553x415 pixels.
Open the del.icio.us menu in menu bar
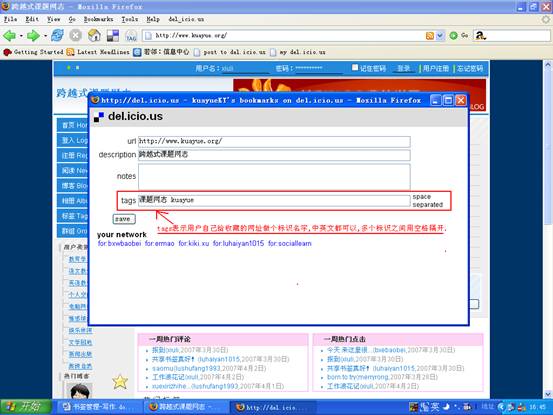(186, 19)
